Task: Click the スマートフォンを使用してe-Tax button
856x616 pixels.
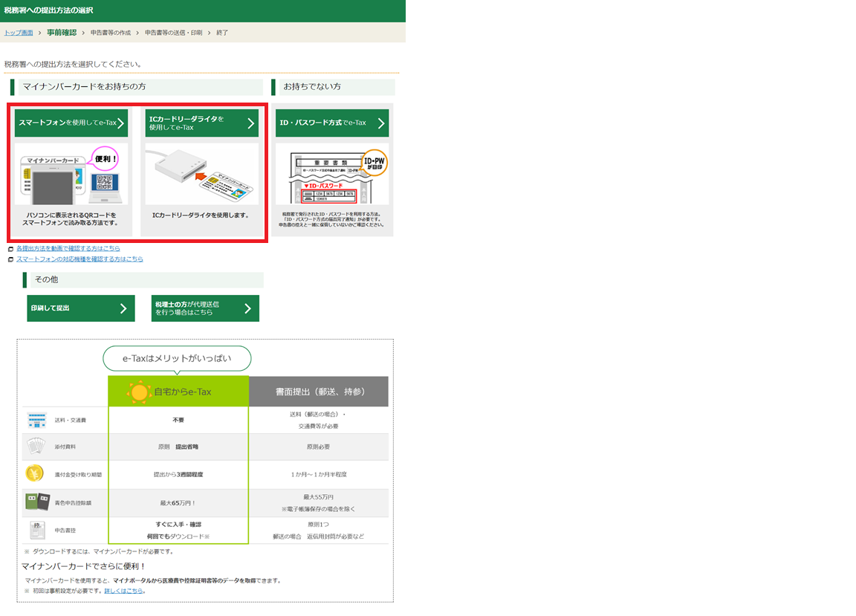Action: pyautogui.click(x=71, y=123)
